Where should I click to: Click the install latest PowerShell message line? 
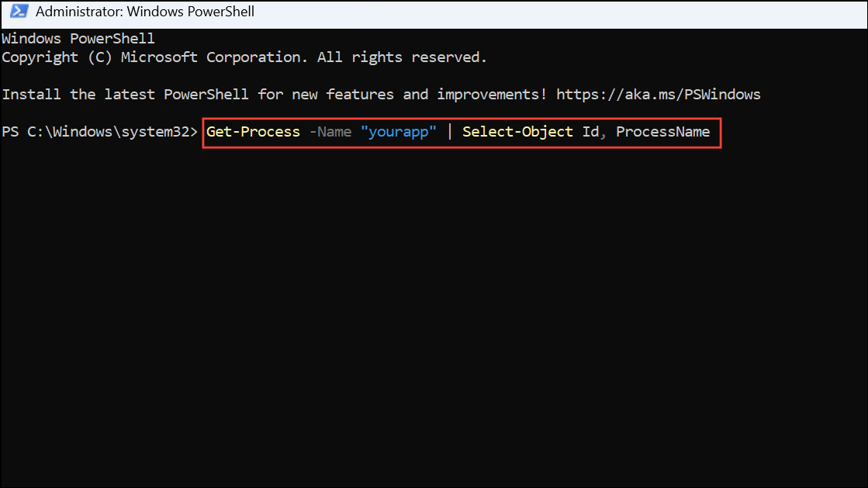271,94
